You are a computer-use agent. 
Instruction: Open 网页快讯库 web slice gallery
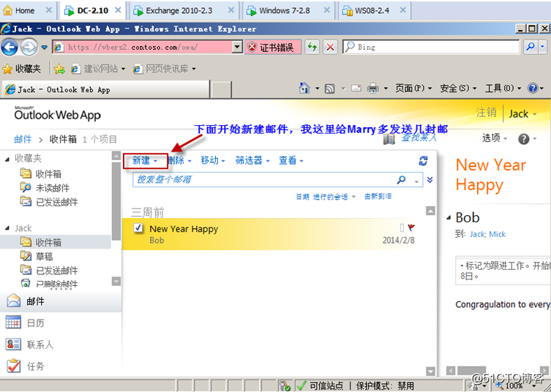[x=164, y=69]
